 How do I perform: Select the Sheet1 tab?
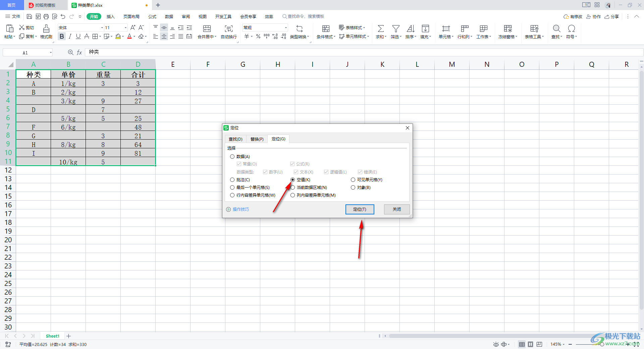(53, 336)
